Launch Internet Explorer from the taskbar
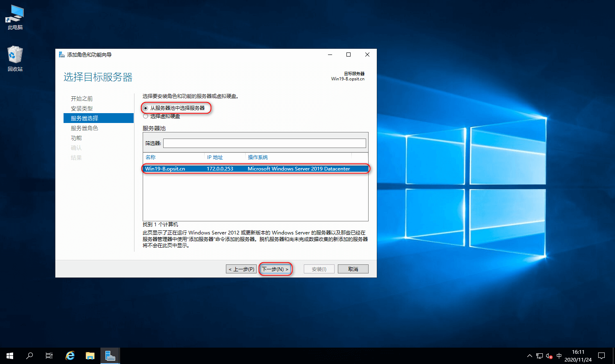The width and height of the screenshot is (615, 364). (70, 356)
